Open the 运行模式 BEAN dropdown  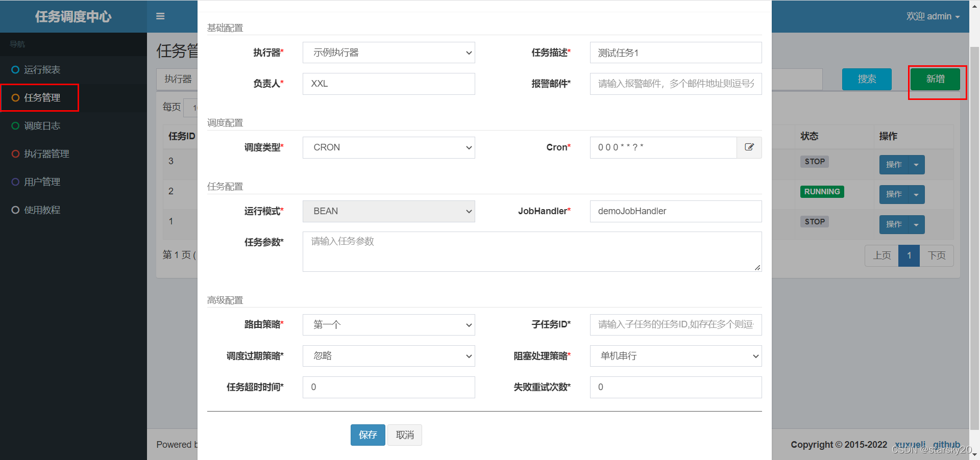click(x=388, y=211)
